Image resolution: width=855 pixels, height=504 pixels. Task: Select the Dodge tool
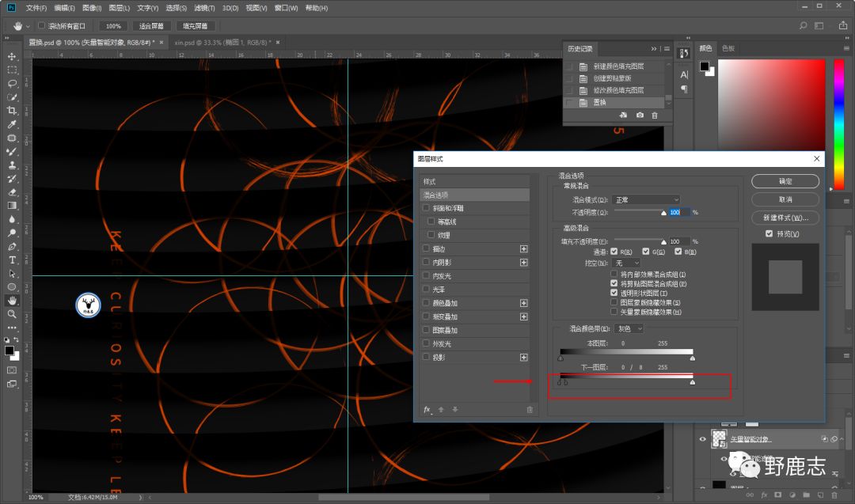point(11,233)
